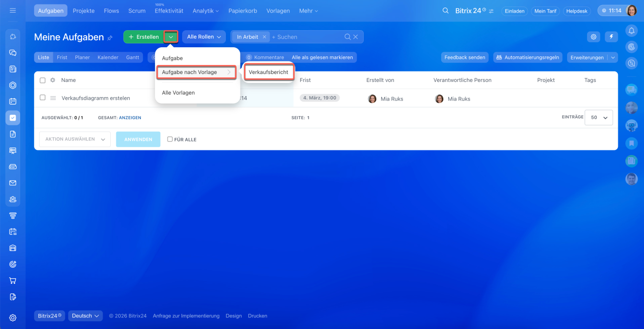The height and width of the screenshot is (329, 644).
Task: Pin the Meine Aufgaben page with the pin icon
Action: pyautogui.click(x=110, y=38)
